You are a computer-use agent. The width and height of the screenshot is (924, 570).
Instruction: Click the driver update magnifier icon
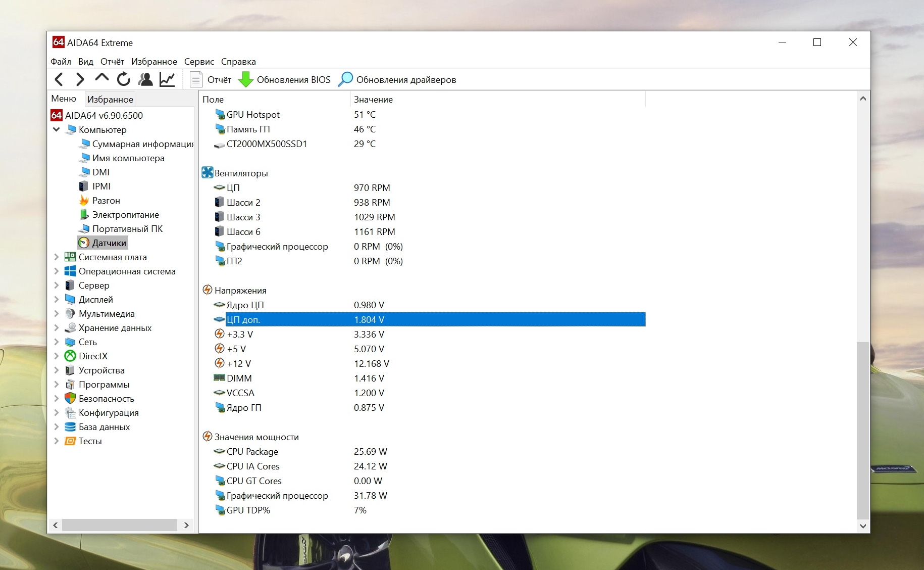(x=345, y=79)
